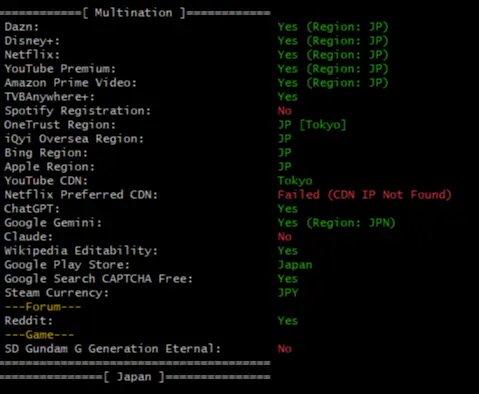Select 'Yes' beside Google Search CAPTCHA Free
The image size is (479, 394).
tap(288, 279)
